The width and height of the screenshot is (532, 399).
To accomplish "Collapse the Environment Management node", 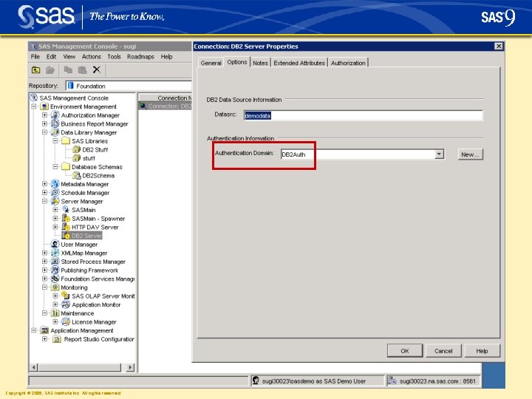I will [x=34, y=106].
